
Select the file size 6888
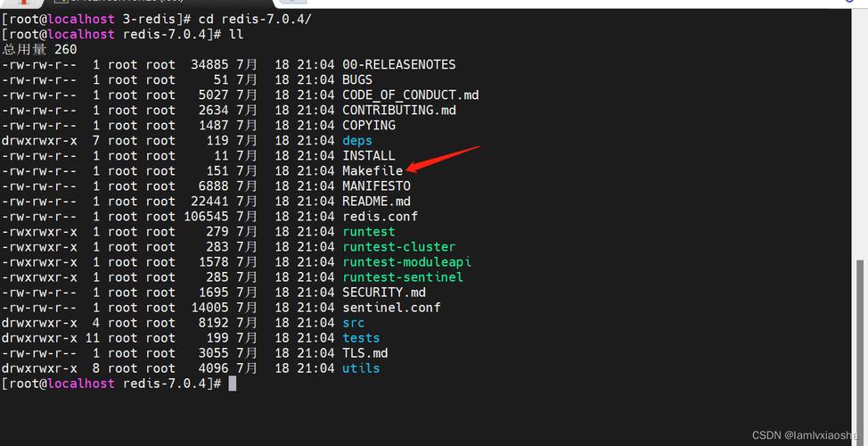click(x=214, y=186)
